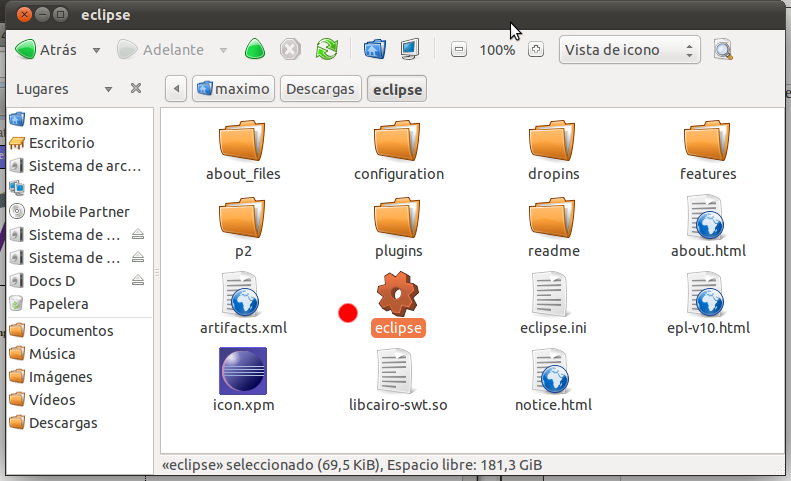Open the Computer location icon
The width and height of the screenshot is (791, 481).
[x=410, y=49]
